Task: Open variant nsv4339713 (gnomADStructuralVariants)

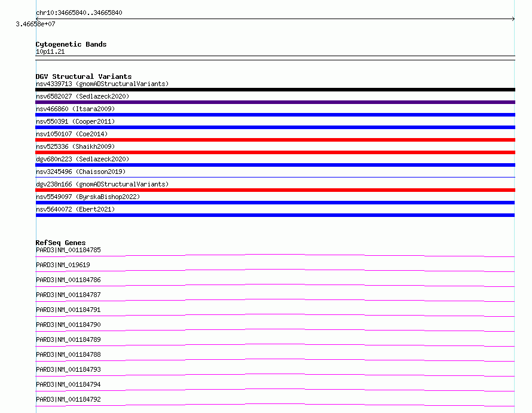Action: point(102,84)
